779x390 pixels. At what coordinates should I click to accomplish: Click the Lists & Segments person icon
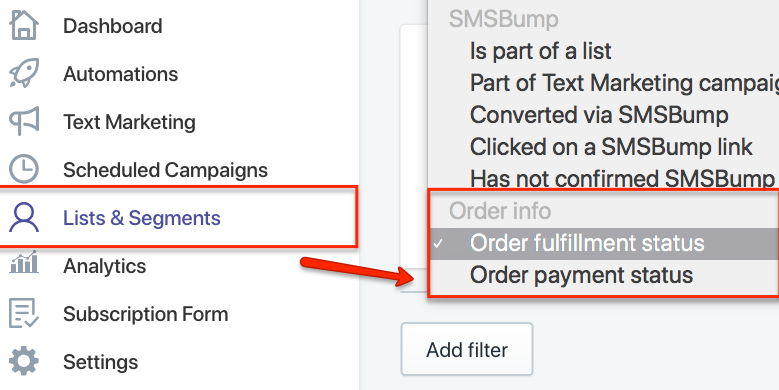click(x=23, y=218)
